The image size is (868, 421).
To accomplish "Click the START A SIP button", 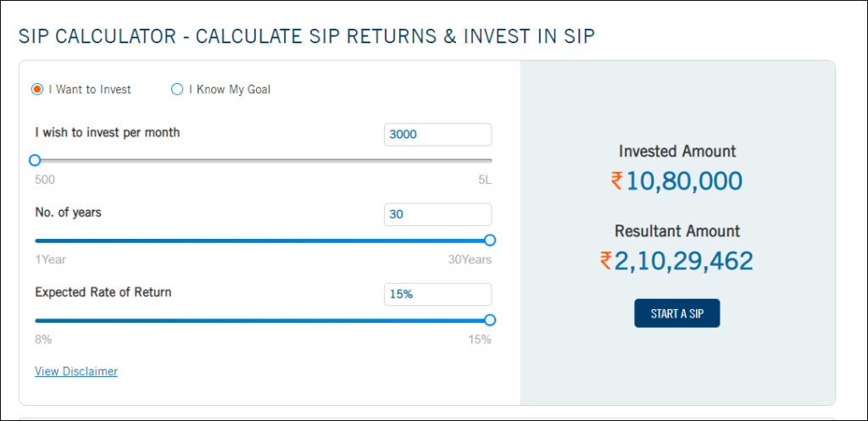I will [677, 313].
